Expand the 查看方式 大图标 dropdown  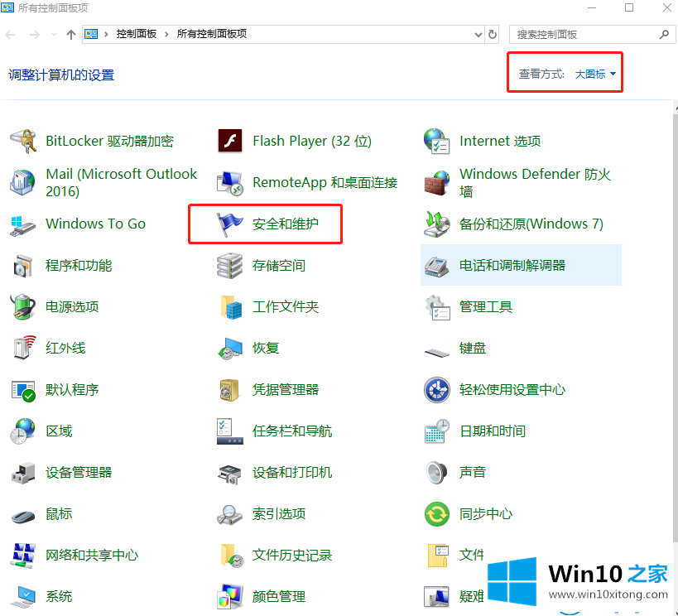click(x=595, y=74)
